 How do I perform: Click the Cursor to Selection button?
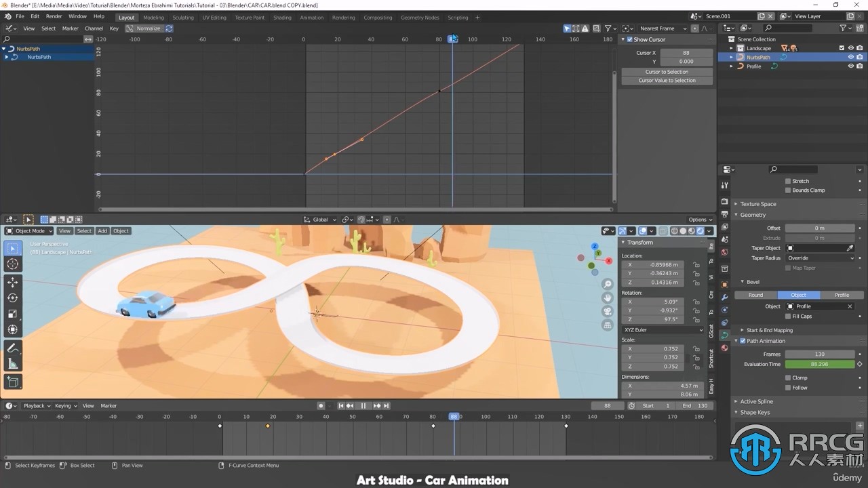pos(667,72)
